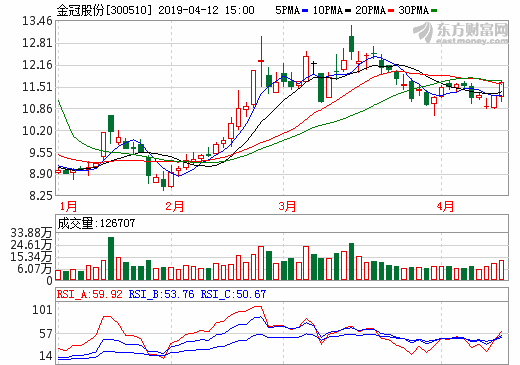Click the 2月 month marker

(174, 207)
